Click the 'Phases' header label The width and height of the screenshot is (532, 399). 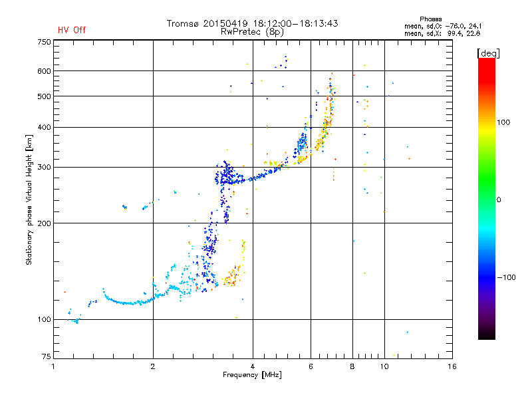(x=430, y=19)
